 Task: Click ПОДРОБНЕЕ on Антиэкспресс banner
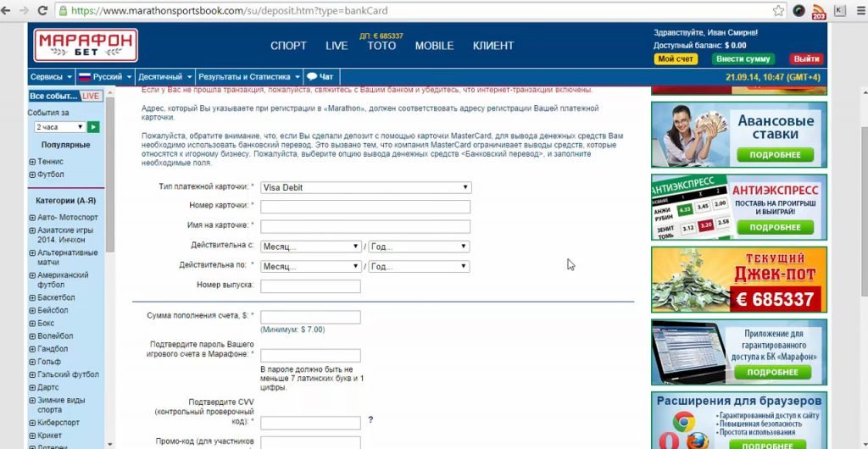coord(775,227)
